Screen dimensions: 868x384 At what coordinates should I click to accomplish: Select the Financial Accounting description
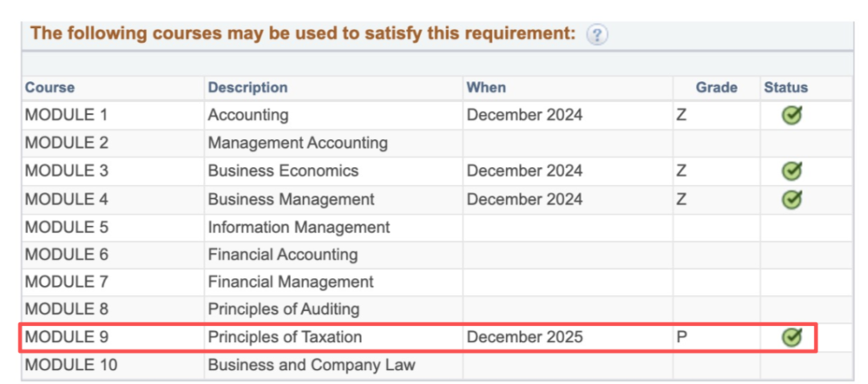[x=282, y=255]
